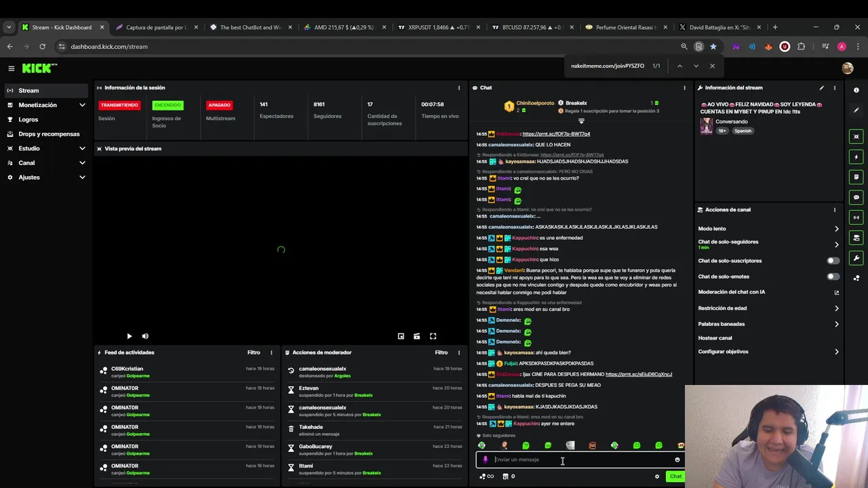Image resolution: width=868 pixels, height=488 pixels.
Task: Open three-dot menu of Información del stream
Action: coord(835,87)
